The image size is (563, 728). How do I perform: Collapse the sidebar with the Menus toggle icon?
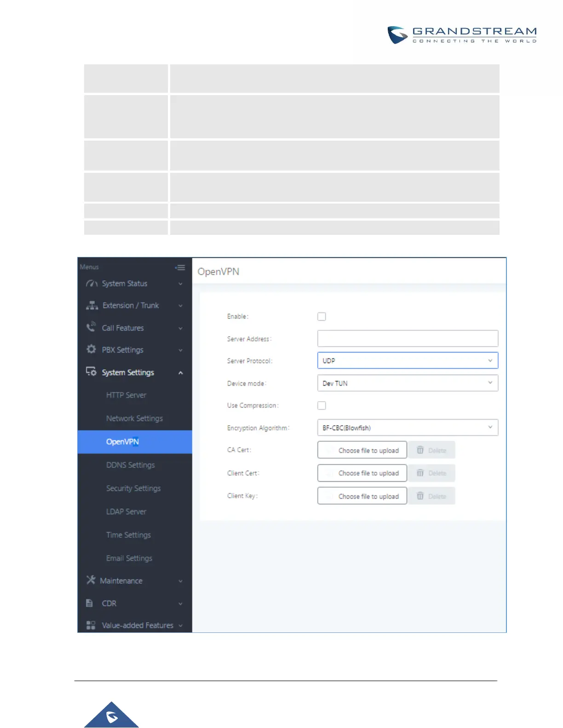(180, 267)
